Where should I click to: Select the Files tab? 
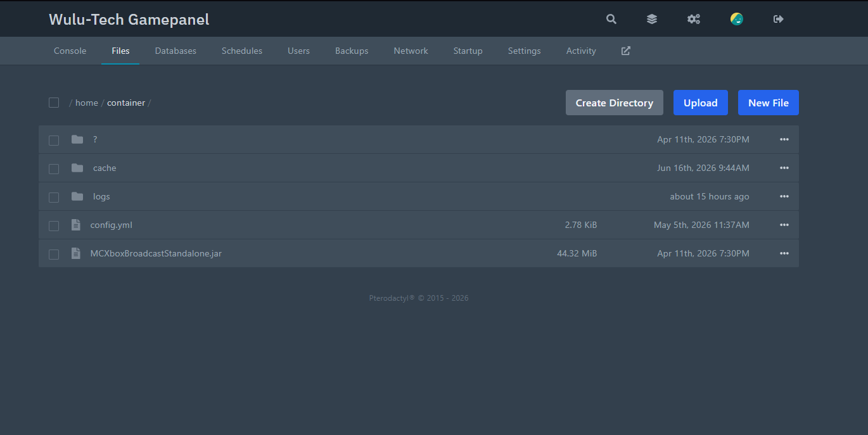(120, 51)
